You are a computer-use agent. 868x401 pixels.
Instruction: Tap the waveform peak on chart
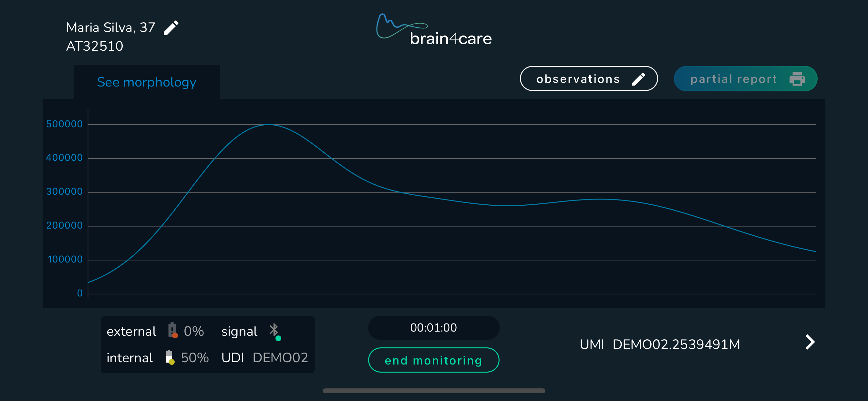click(269, 125)
